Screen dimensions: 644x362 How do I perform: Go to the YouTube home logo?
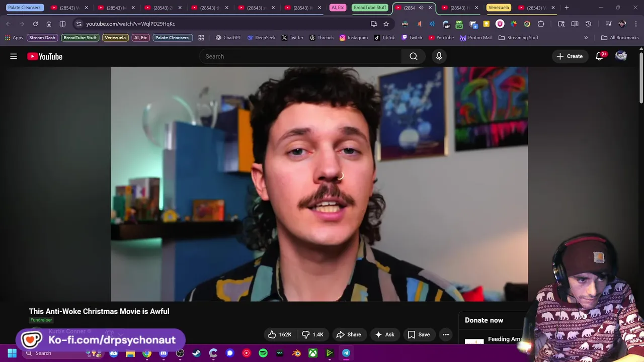45,56
